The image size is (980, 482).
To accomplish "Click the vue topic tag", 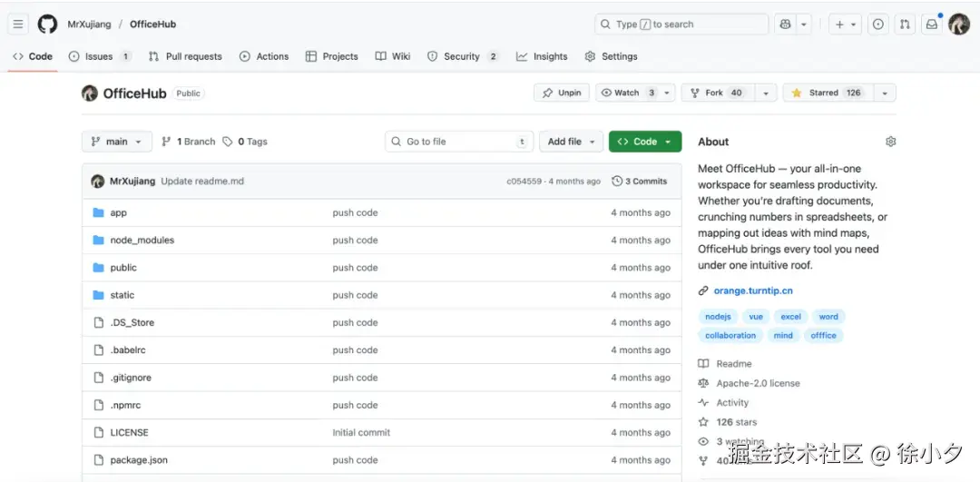I will pos(756,317).
